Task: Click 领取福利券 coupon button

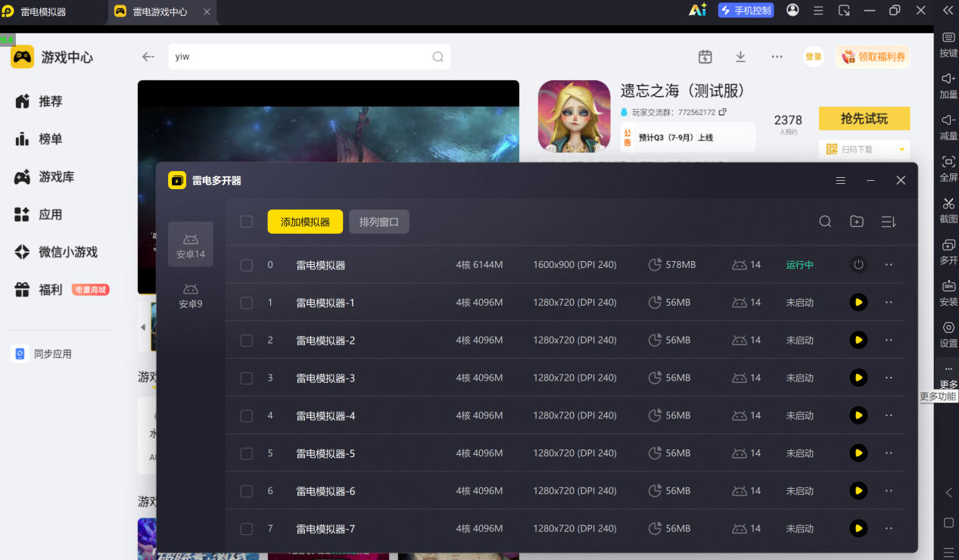Action: pos(873,57)
